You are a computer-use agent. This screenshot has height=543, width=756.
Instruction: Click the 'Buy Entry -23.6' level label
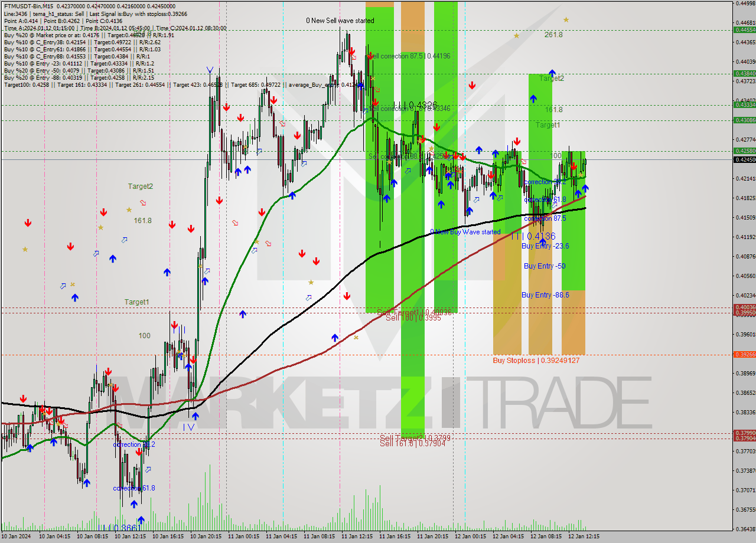[545, 246]
